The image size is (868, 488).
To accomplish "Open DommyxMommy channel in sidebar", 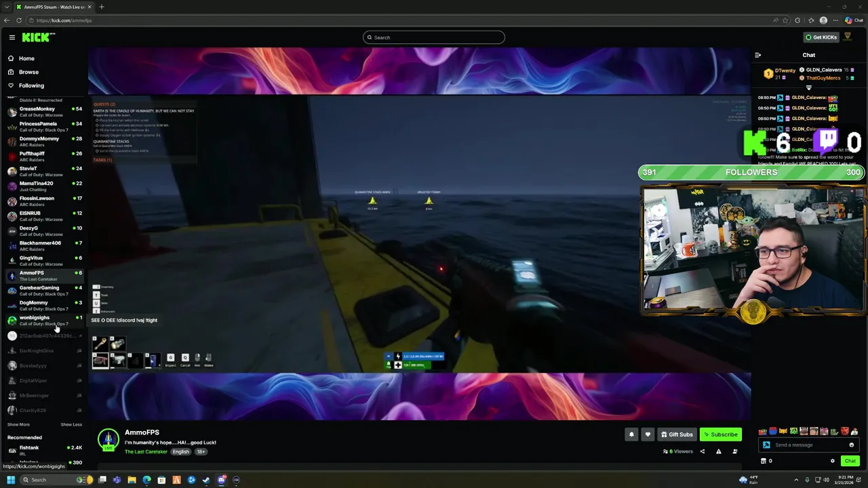I will (x=43, y=142).
